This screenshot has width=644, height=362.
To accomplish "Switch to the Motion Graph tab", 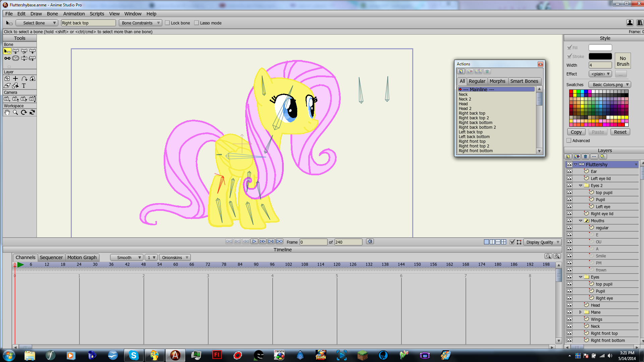I will point(82,257).
